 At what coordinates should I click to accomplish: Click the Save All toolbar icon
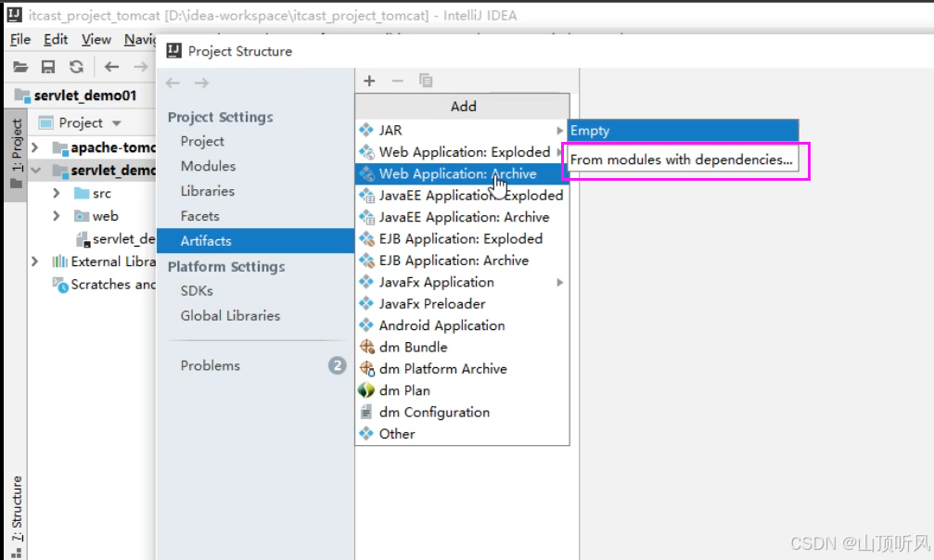(x=48, y=67)
